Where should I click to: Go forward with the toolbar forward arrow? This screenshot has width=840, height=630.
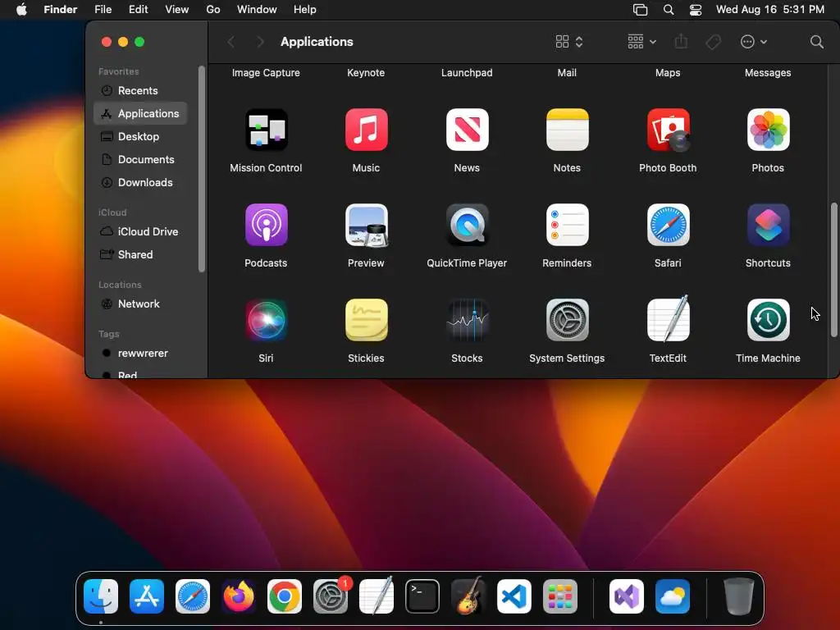coord(260,42)
